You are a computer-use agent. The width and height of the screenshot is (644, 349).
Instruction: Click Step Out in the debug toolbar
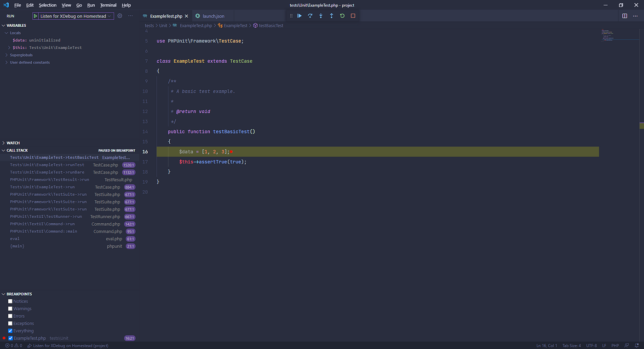pyautogui.click(x=332, y=16)
